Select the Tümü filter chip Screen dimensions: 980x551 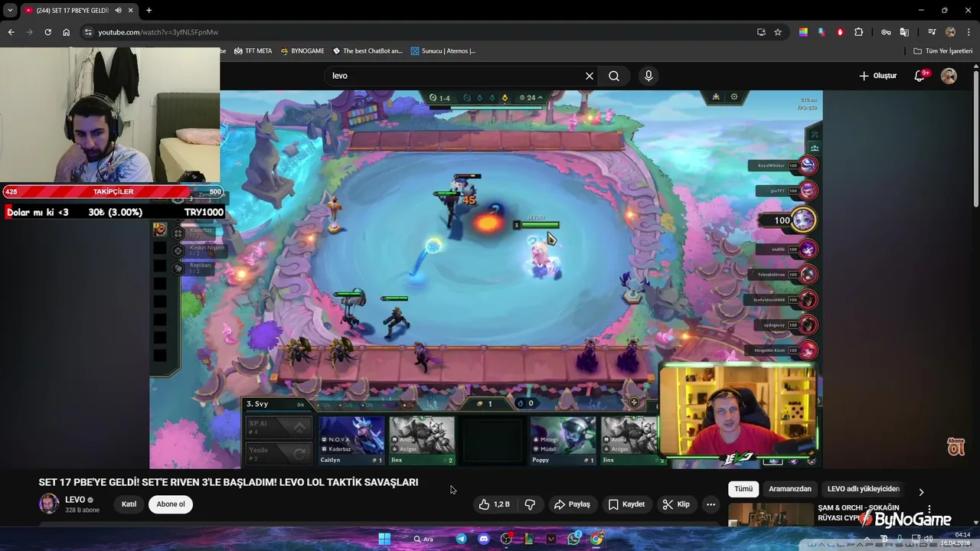tap(743, 489)
